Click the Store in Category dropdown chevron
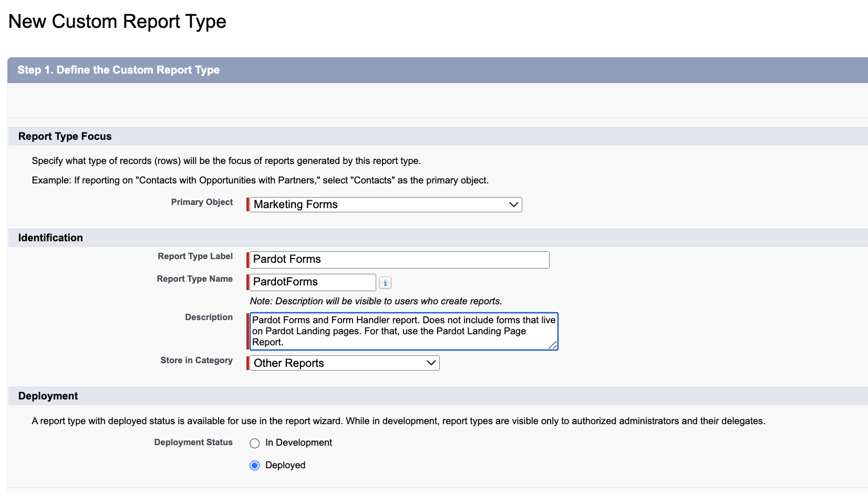 430,363
